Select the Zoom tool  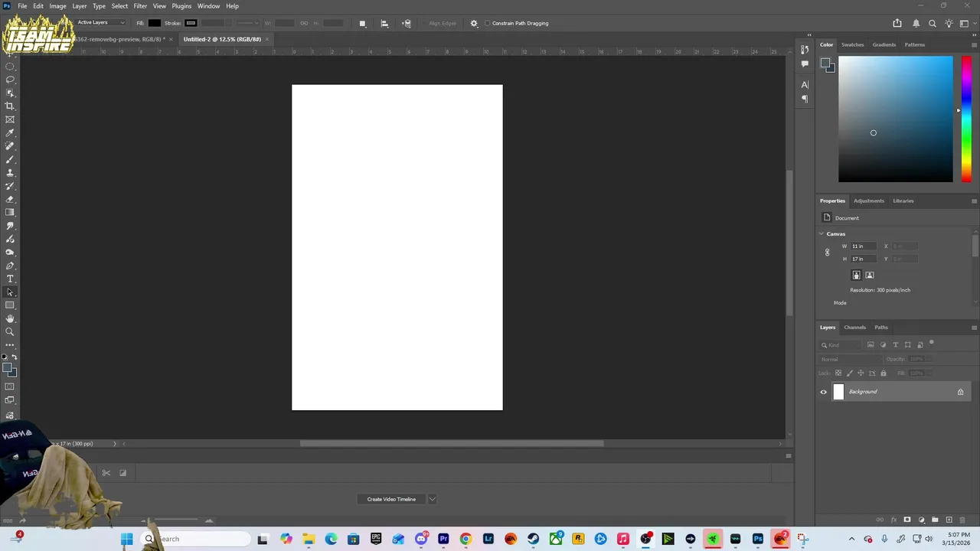[x=10, y=332]
